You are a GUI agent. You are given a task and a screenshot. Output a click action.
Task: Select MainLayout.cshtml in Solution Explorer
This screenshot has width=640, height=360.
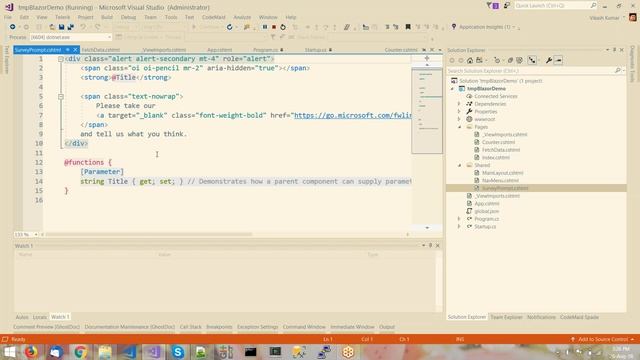[502, 173]
